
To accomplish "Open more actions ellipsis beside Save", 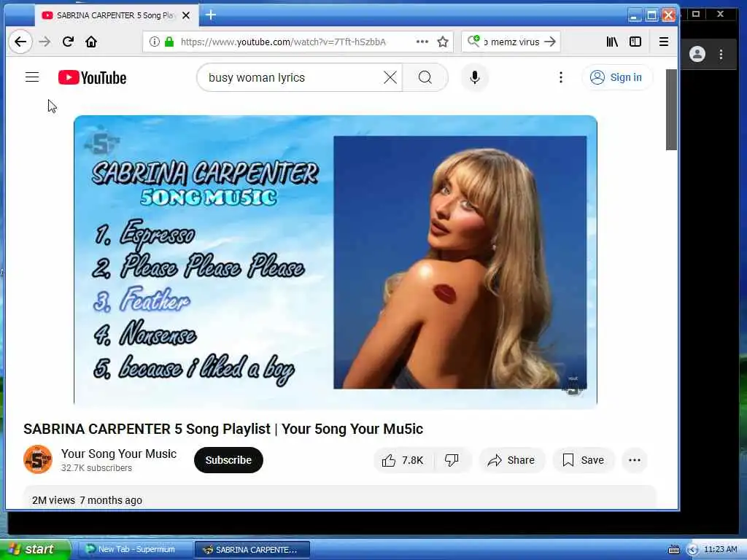I will coord(634,460).
